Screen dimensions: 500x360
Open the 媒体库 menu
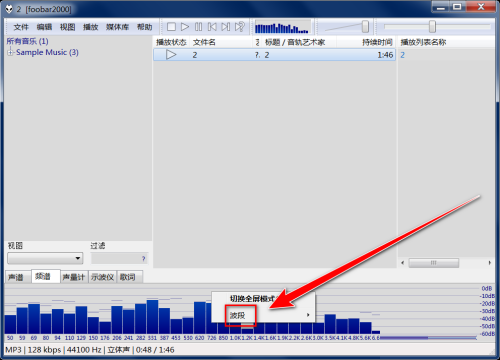click(x=117, y=27)
